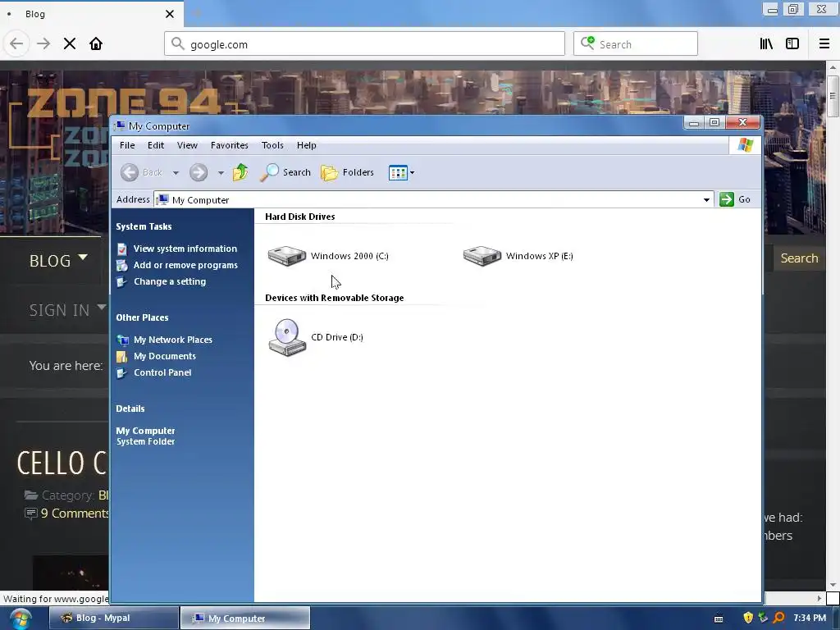
Task: Open the Forward history dropdown arrow
Action: [x=221, y=173]
